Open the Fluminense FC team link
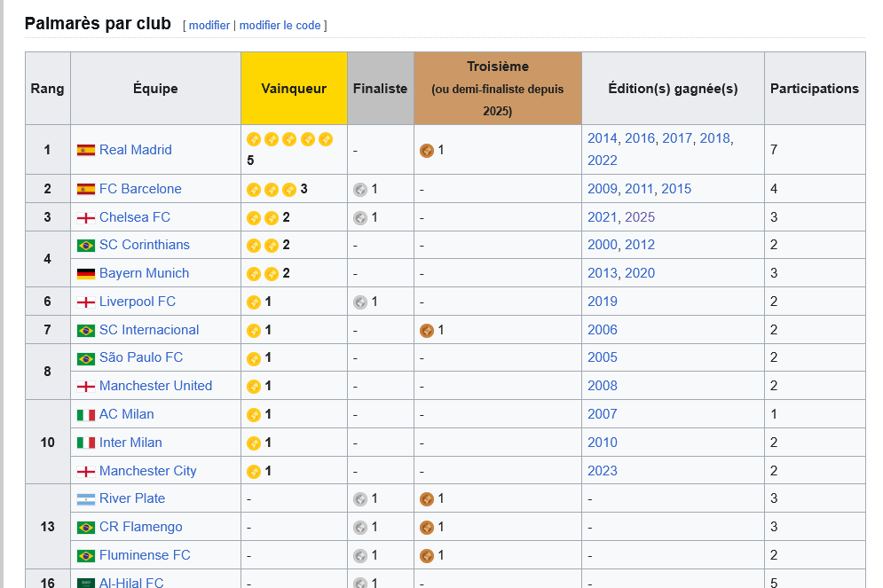 pos(145,555)
